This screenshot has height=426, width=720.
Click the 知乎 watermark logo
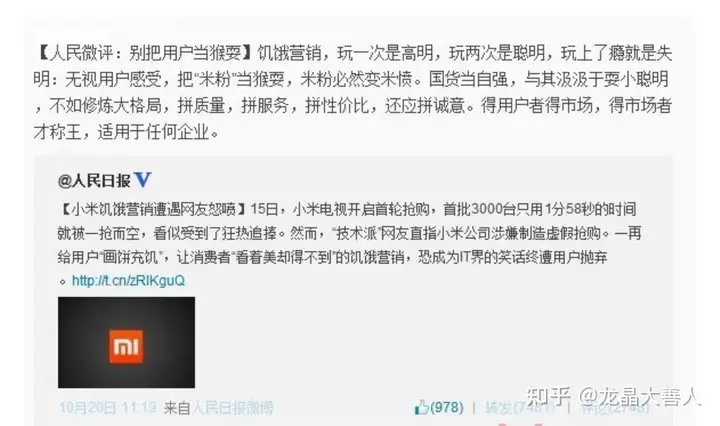click(x=548, y=397)
